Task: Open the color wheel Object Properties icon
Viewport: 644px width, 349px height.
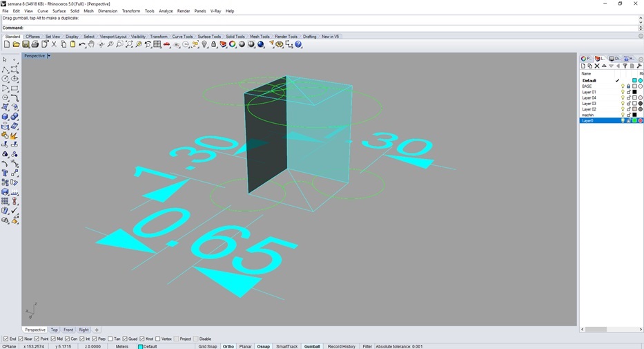Action: 233,44
